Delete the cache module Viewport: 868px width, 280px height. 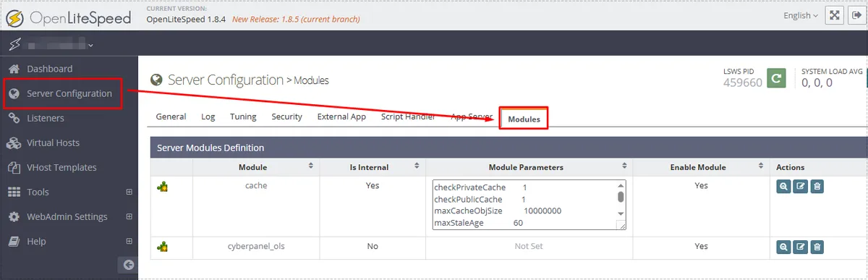(x=817, y=187)
